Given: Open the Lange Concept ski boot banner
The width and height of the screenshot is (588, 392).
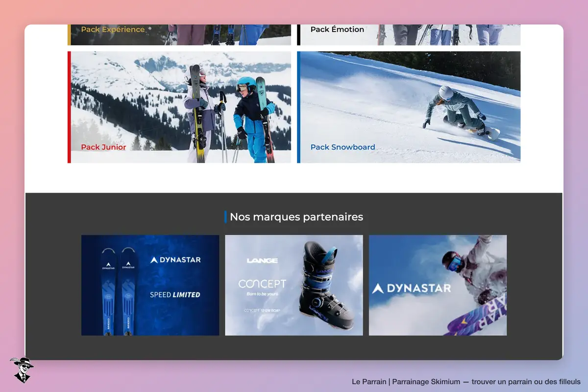Looking at the screenshot, I should pos(294,285).
